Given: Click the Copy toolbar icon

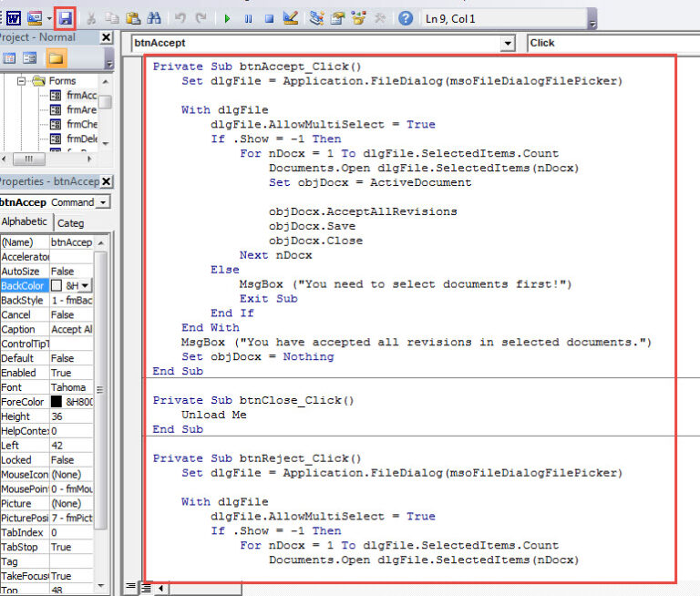Looking at the screenshot, I should 112,19.
